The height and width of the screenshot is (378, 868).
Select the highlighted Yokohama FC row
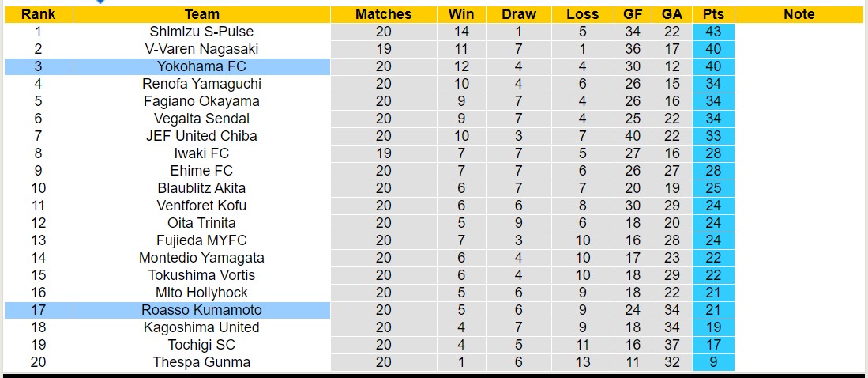[201, 66]
